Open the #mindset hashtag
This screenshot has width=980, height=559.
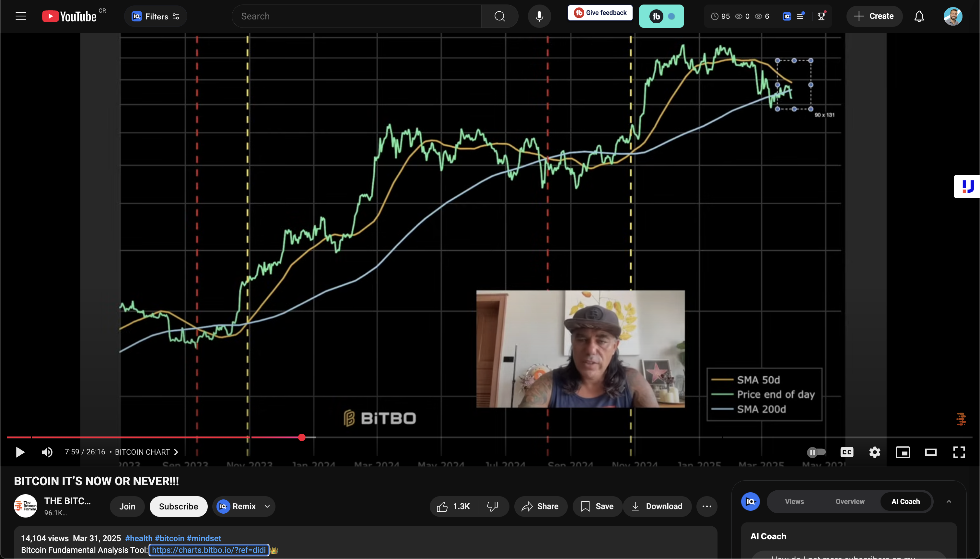click(204, 538)
